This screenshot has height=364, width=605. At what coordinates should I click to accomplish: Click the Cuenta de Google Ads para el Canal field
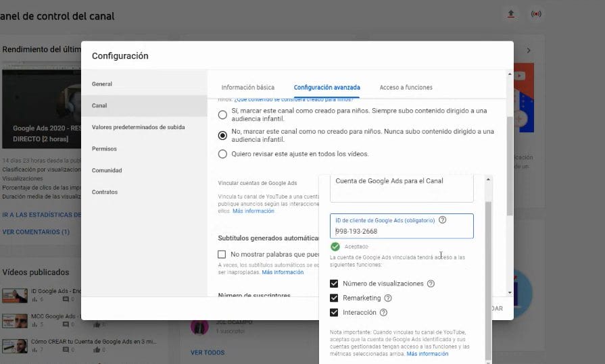tap(402, 188)
